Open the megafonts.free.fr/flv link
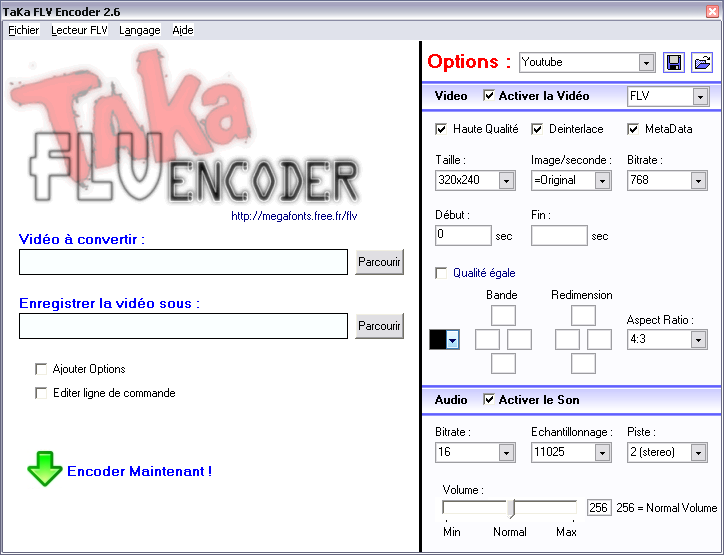 [294, 216]
